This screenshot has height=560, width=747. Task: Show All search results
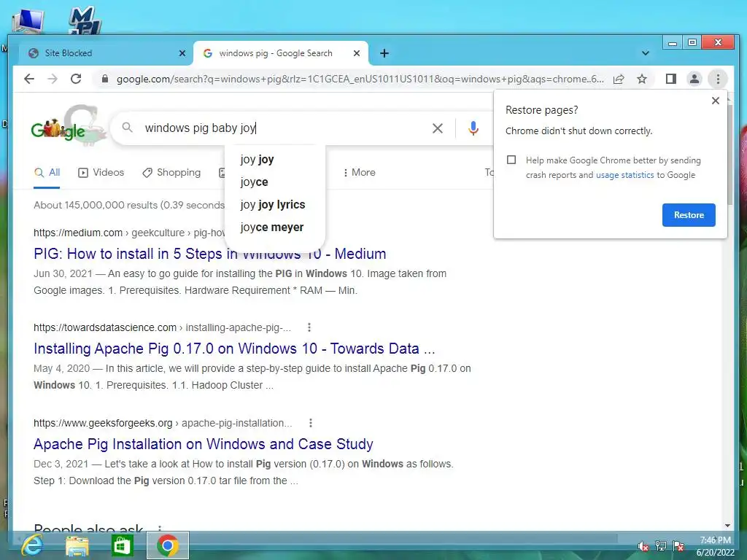[x=47, y=172]
